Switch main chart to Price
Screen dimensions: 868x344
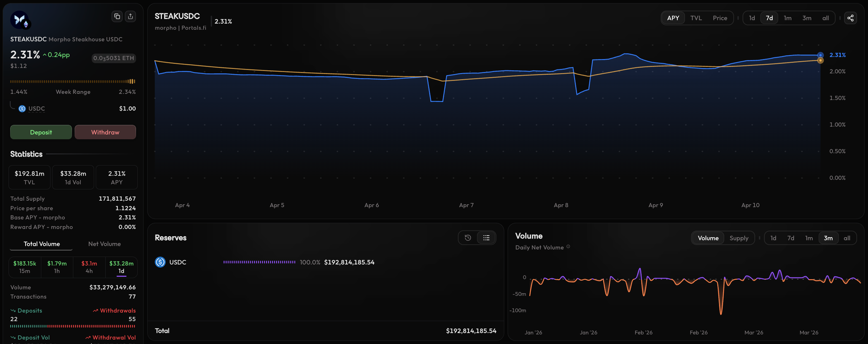720,18
